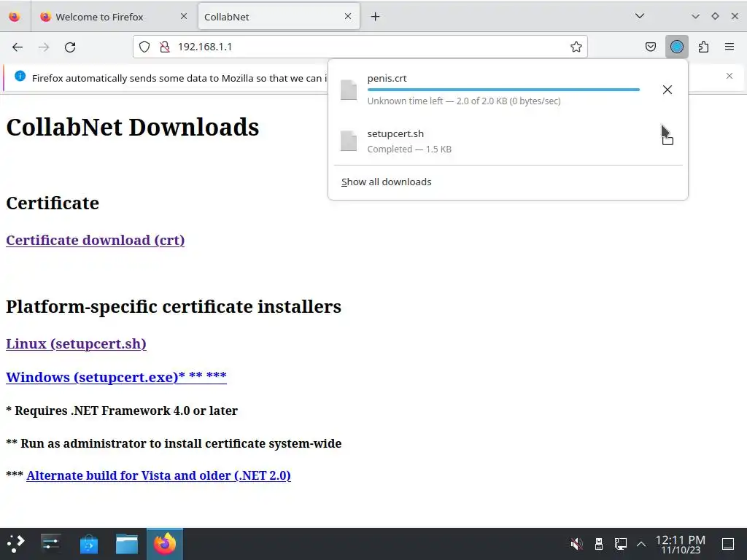
Task: Close the CollabNet tab
Action: pyautogui.click(x=348, y=16)
